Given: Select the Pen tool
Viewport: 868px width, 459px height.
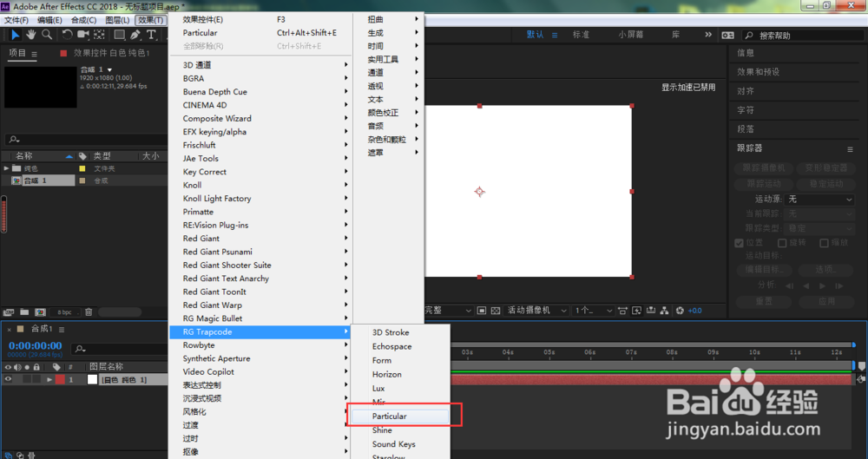Looking at the screenshot, I should (135, 35).
